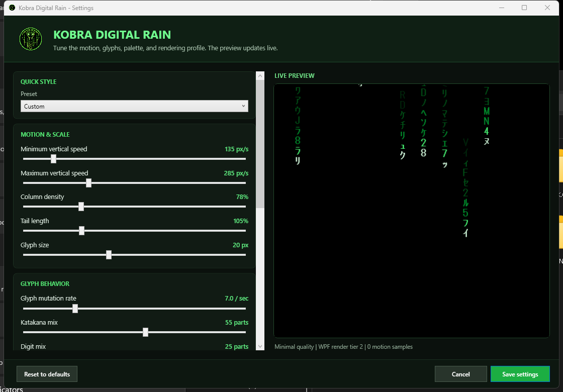Click the Glyph size slider thumb
Viewport: 563px width, 392px height.
coord(109,254)
